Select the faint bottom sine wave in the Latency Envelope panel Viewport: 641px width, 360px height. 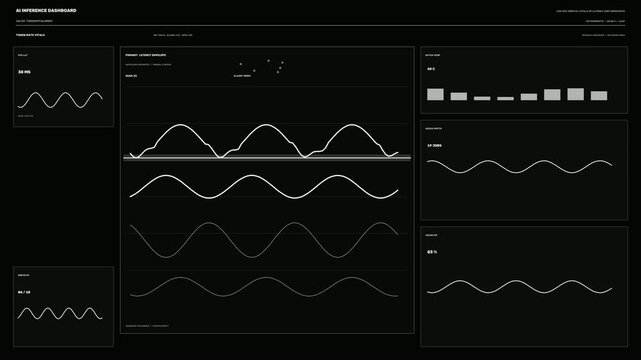[264, 287]
